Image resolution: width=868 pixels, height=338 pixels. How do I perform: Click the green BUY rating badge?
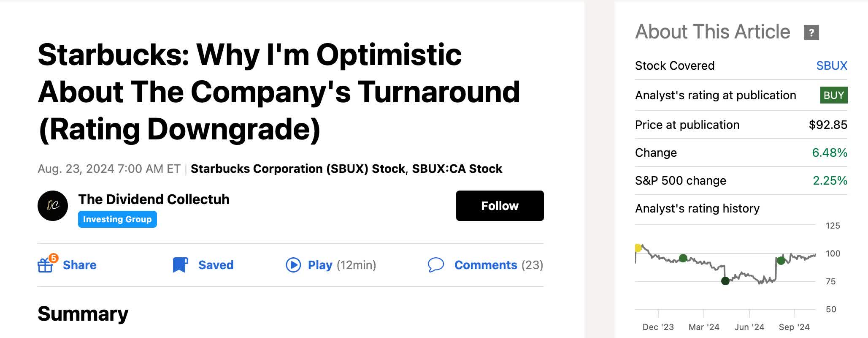pyautogui.click(x=833, y=95)
